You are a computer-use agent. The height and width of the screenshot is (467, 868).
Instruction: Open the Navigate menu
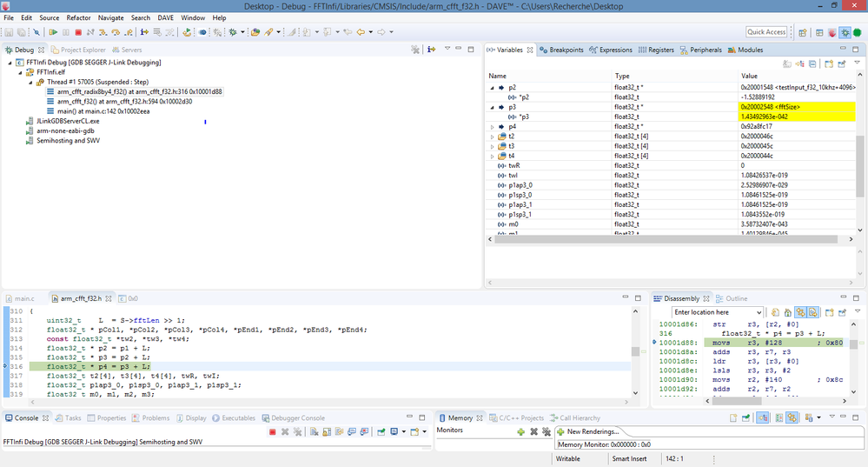(x=110, y=17)
